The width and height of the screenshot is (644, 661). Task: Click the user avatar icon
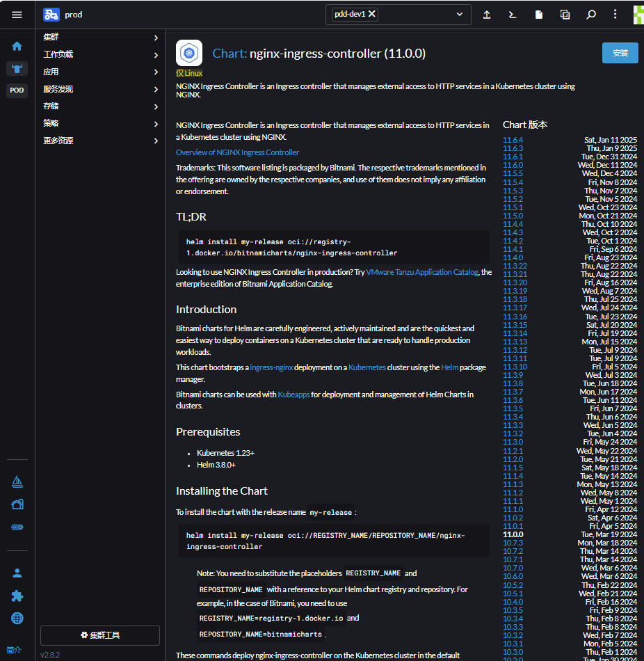638,15
